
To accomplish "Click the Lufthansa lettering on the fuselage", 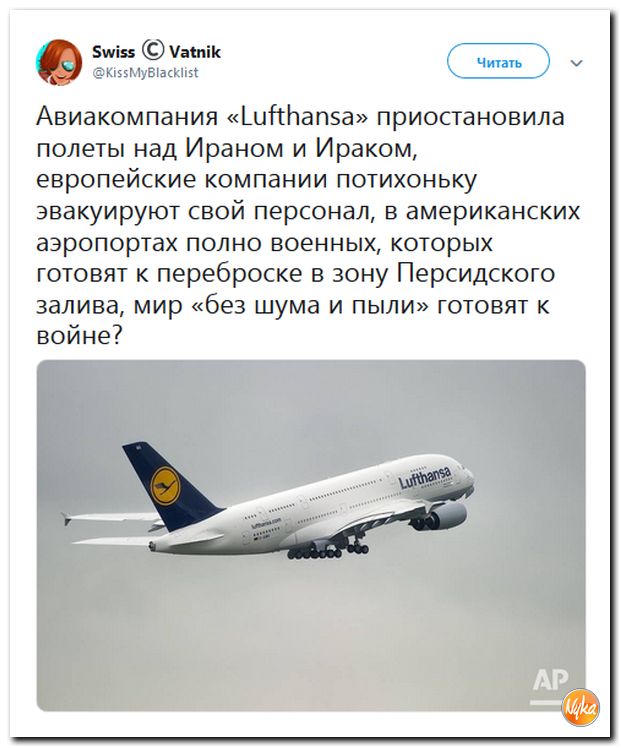I will [424, 477].
